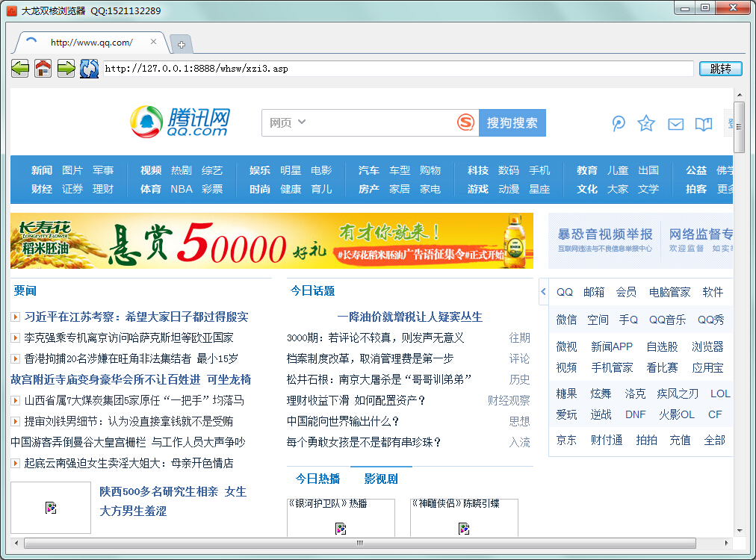The height and width of the screenshot is (560, 756).
Task: Open NBA link in navigation bar
Action: pos(182,189)
